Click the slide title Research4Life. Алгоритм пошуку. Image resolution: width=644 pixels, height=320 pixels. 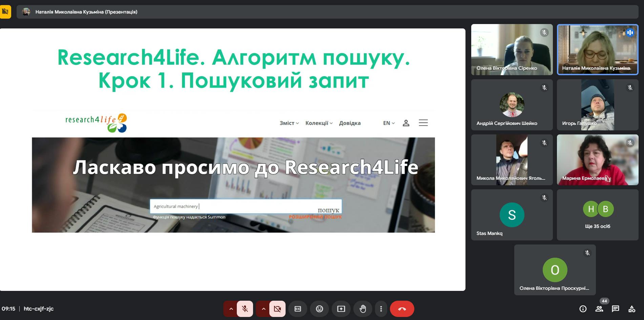[234, 57]
